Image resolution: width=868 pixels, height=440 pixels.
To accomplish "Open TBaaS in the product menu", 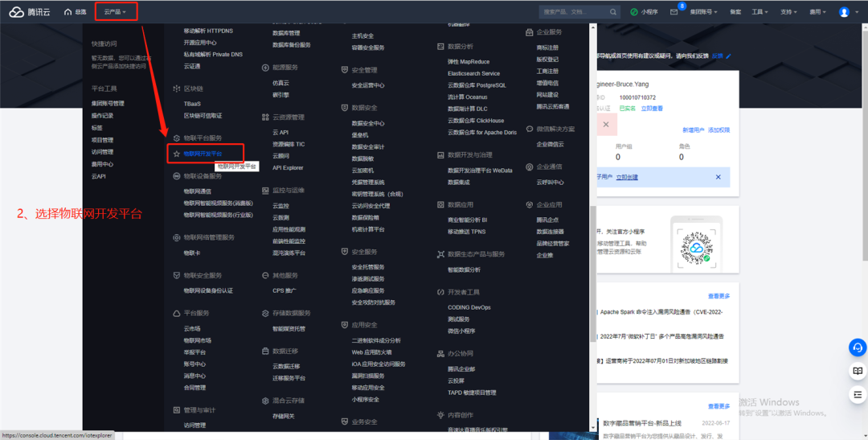I will coord(192,104).
